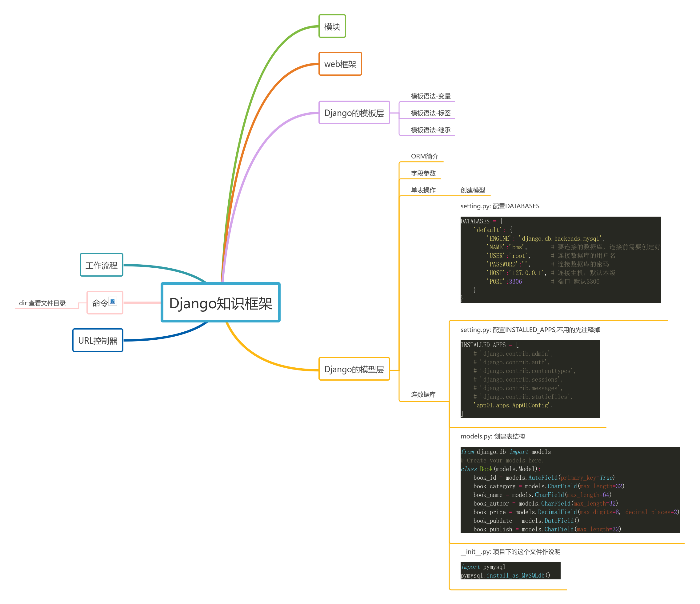Select the central Django知识框架 node
This screenshot has height=604, width=700.
point(221,303)
